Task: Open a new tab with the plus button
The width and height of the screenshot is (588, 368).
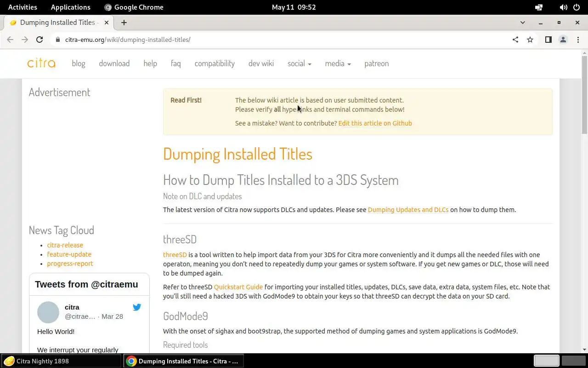Action: 124,23
